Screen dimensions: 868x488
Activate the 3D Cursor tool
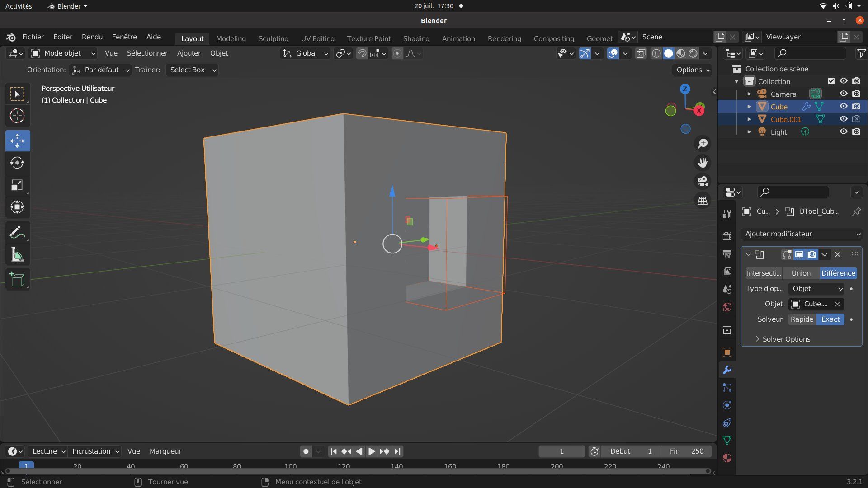coord(17,116)
